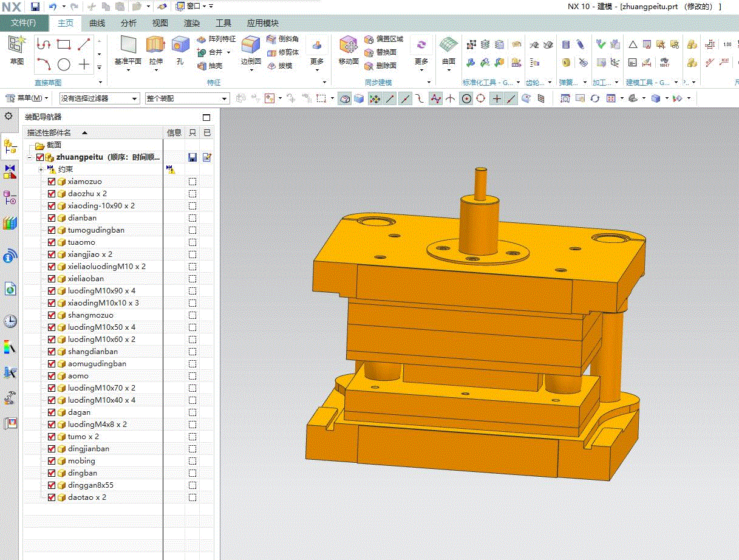
Task: Select the Extrude (拉伸) tool
Action: (156, 46)
